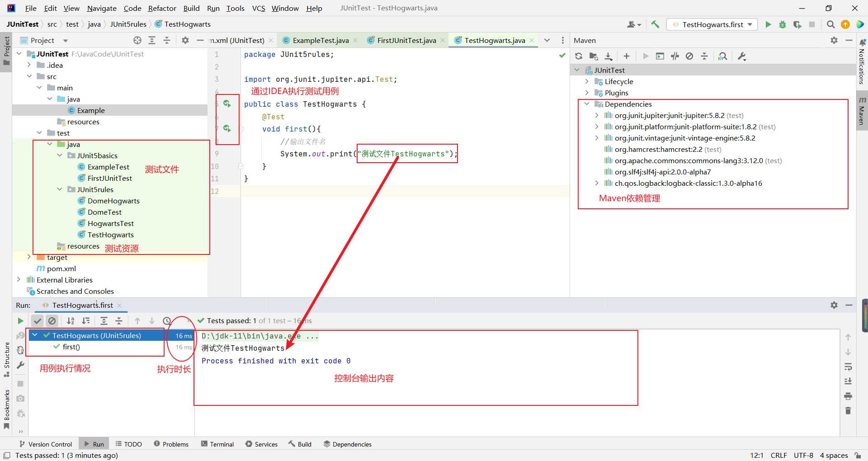Click Select Opened File icon in Project panel
868x461 pixels.
(x=137, y=40)
